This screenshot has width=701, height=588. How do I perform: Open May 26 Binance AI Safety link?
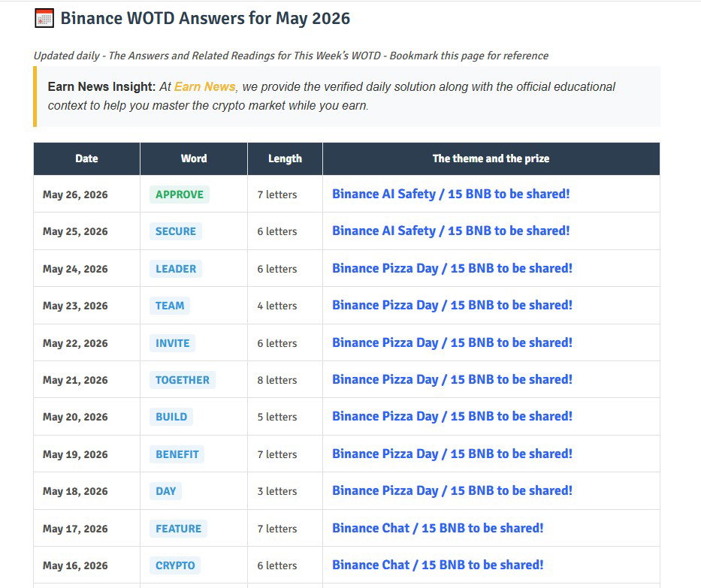pos(451,194)
